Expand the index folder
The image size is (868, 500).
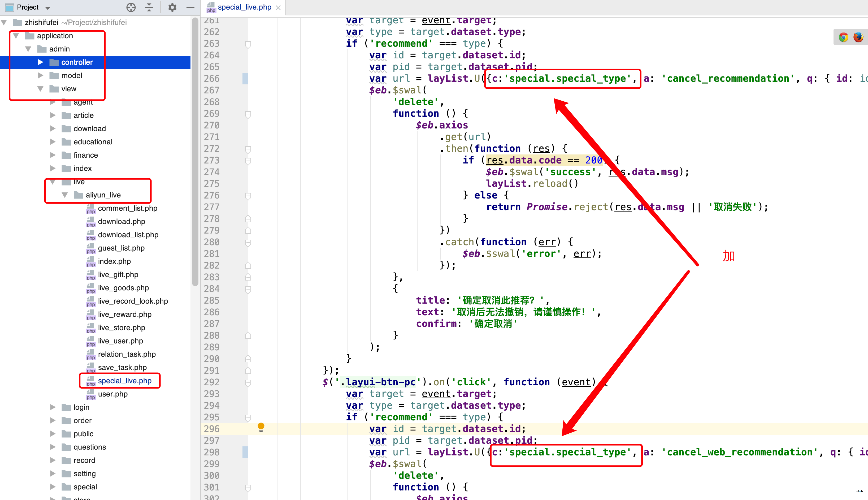point(53,169)
